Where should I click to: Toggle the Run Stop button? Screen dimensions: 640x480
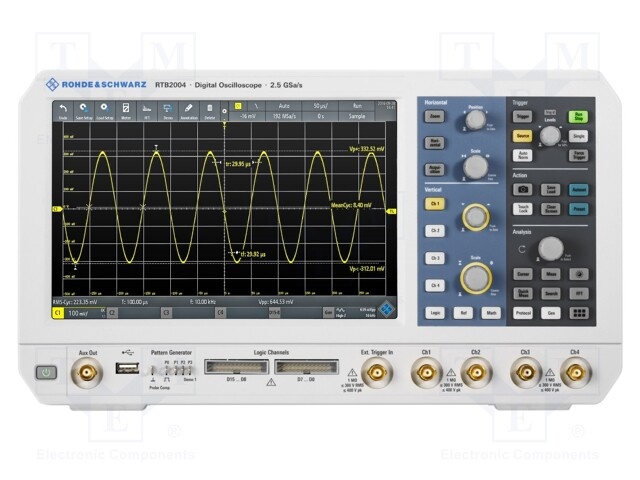click(x=578, y=116)
